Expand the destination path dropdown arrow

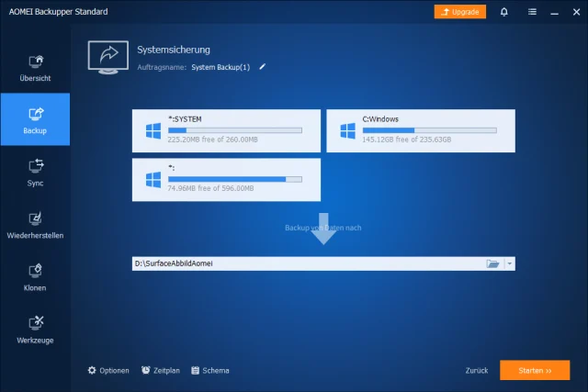[x=510, y=263]
